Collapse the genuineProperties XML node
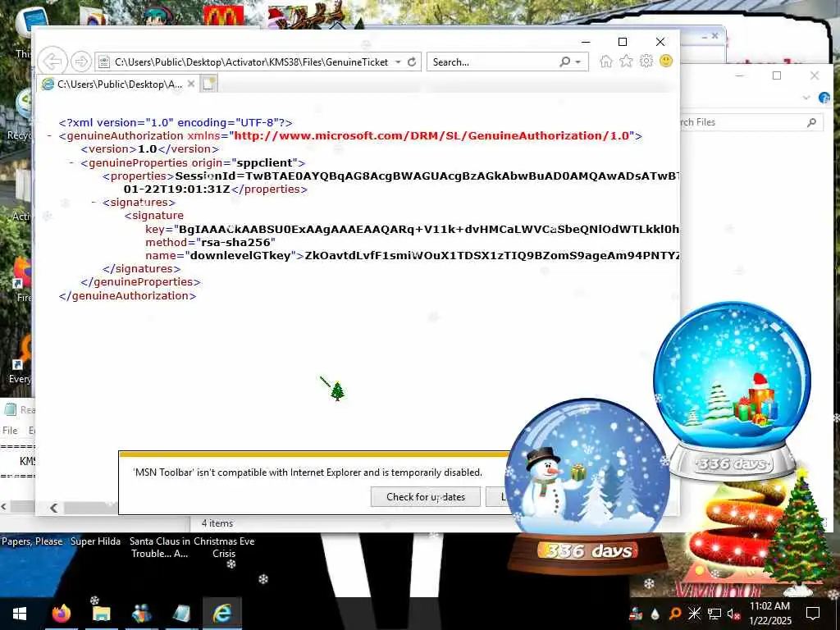Image resolution: width=840 pixels, height=630 pixels. [x=71, y=162]
